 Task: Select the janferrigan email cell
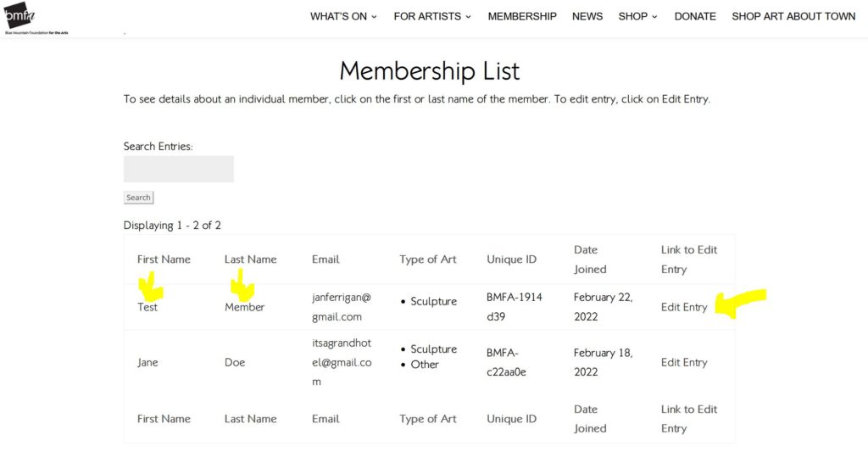(342, 307)
